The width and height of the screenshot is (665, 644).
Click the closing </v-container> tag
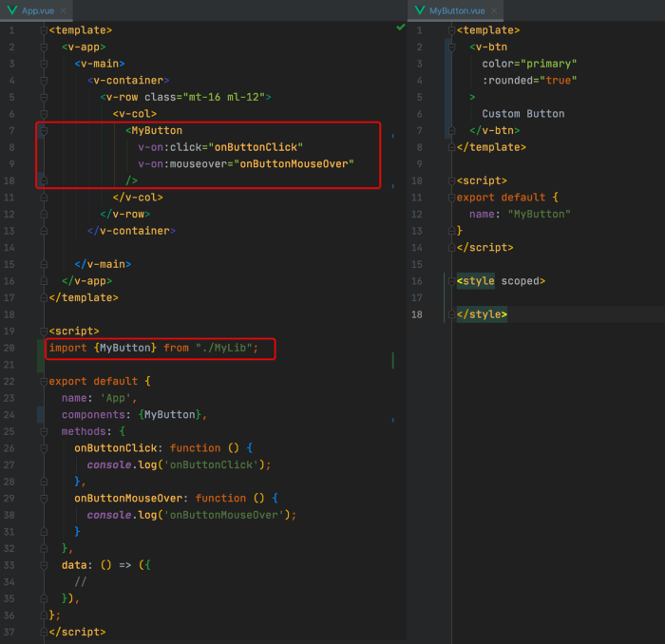(x=131, y=231)
